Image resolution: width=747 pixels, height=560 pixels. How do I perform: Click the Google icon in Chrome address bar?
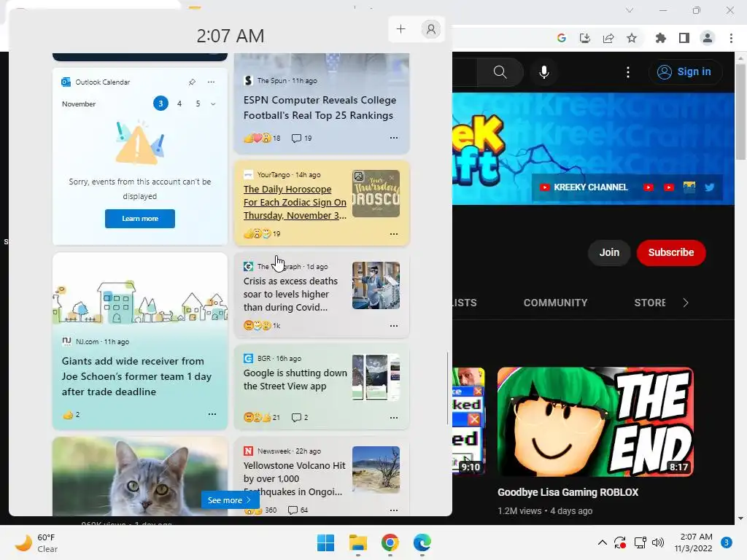(561, 38)
